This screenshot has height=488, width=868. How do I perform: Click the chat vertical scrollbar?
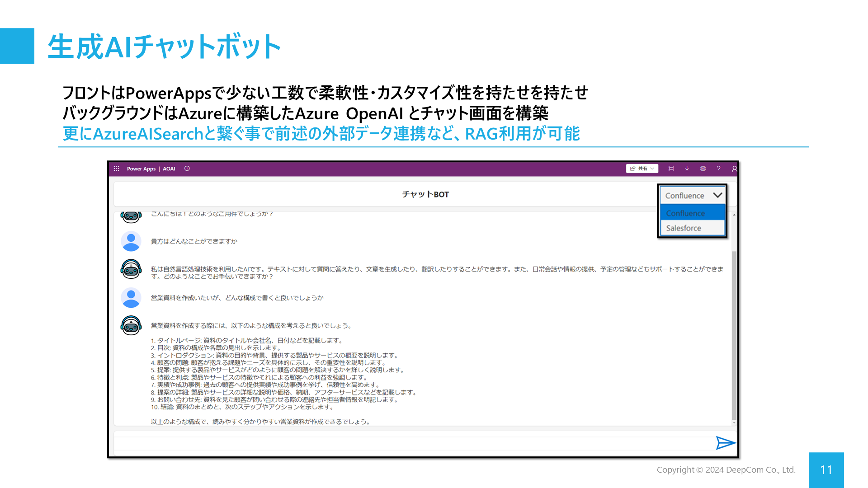coord(734,335)
